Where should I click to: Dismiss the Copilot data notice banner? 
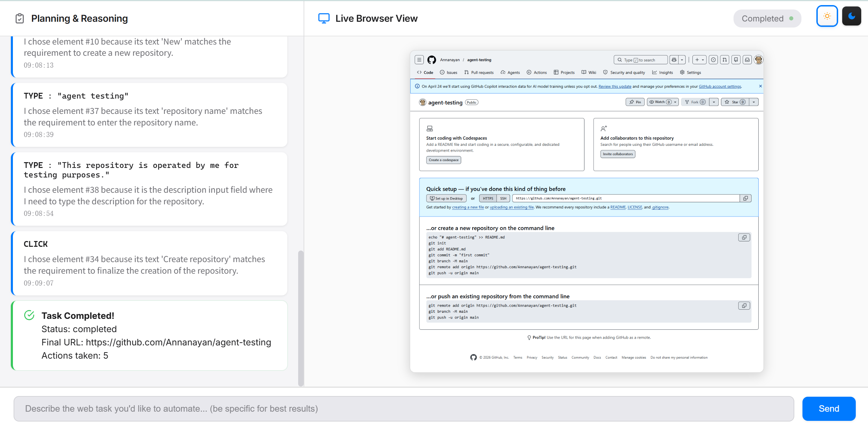760,86
